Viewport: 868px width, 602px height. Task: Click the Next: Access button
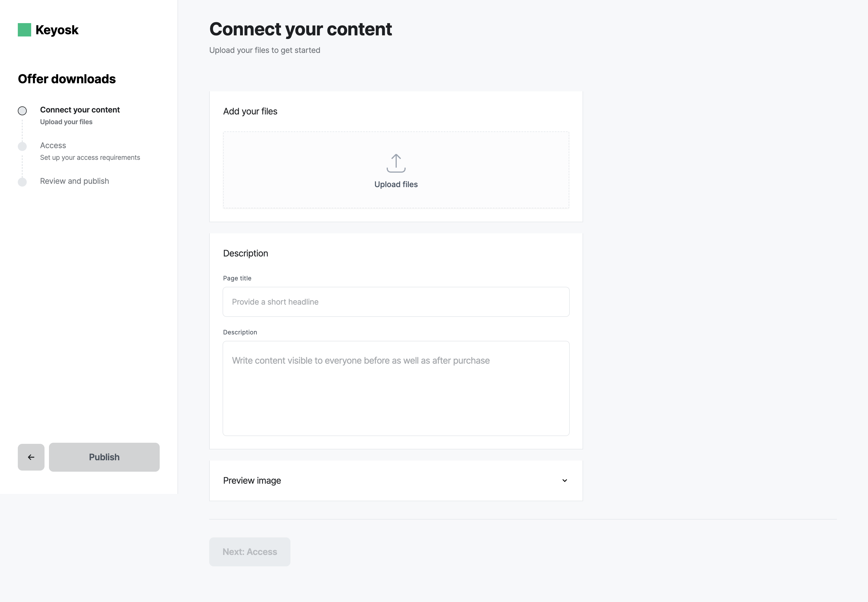(250, 552)
